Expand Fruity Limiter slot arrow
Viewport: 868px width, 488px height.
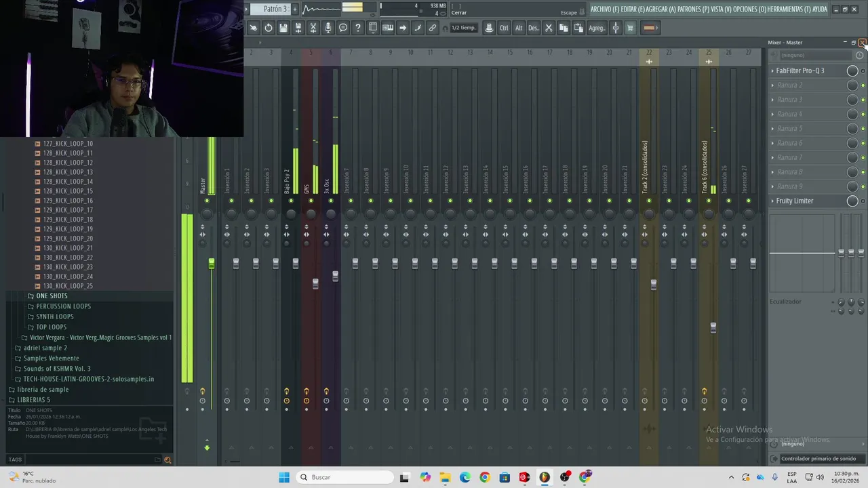[772, 201]
